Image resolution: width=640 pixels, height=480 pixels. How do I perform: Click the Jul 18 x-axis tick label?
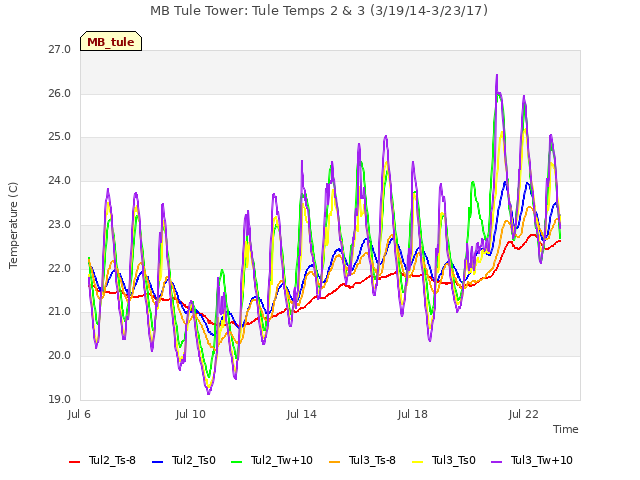(x=413, y=414)
